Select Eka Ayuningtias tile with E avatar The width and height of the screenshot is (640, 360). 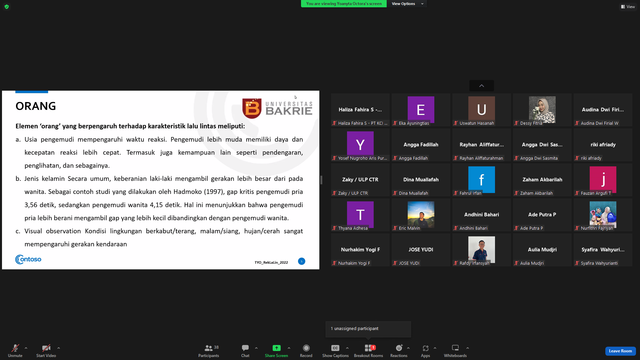click(x=421, y=110)
